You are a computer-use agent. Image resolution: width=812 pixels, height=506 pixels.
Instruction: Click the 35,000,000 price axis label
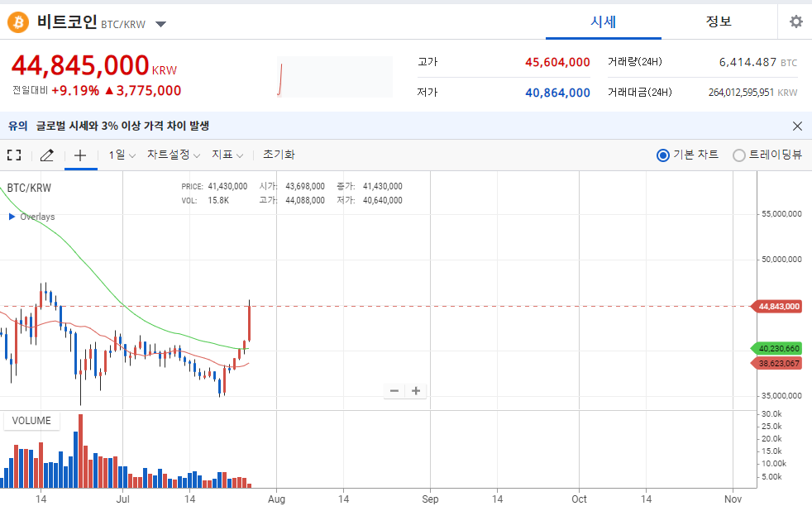pyautogui.click(x=781, y=396)
